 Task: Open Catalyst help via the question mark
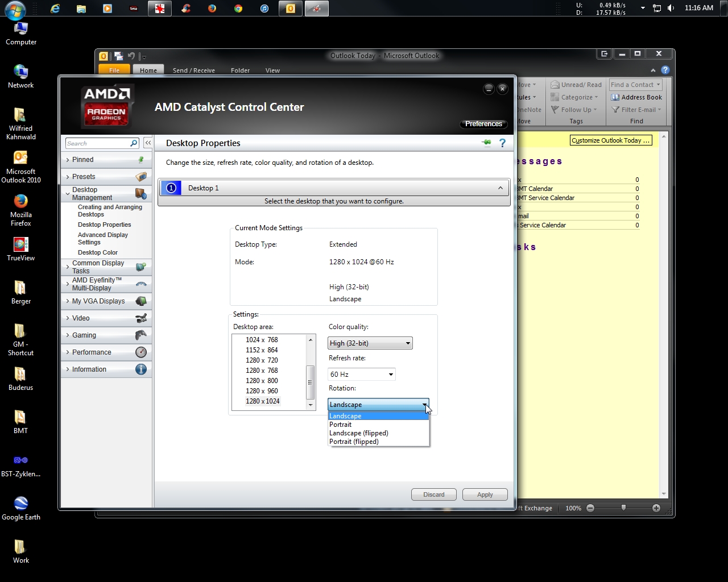coord(502,143)
